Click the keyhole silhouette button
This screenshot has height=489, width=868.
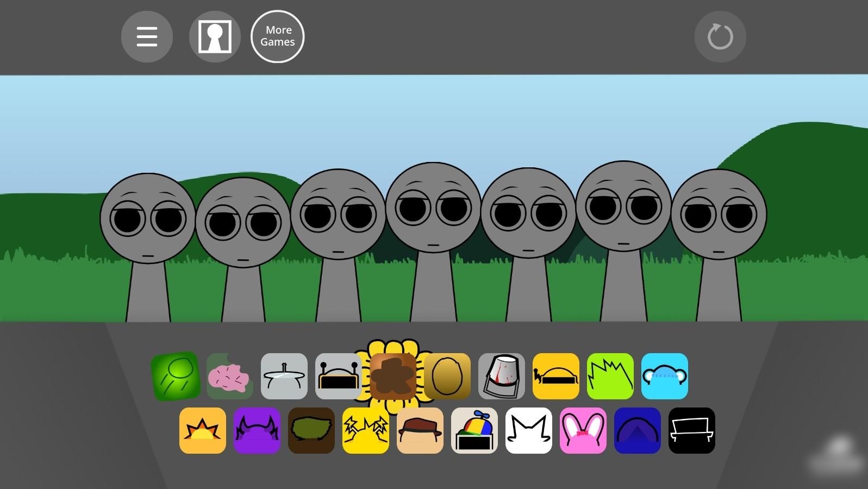pos(215,37)
